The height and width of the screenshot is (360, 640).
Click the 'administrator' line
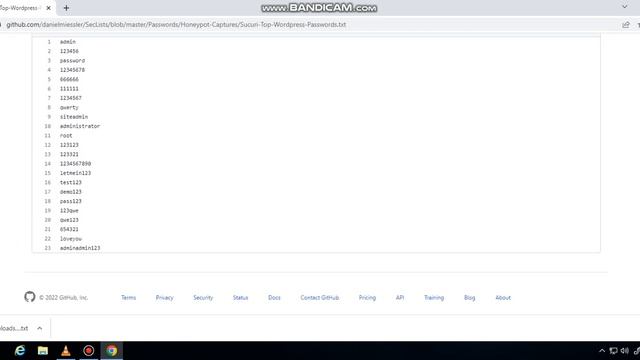tap(80, 126)
